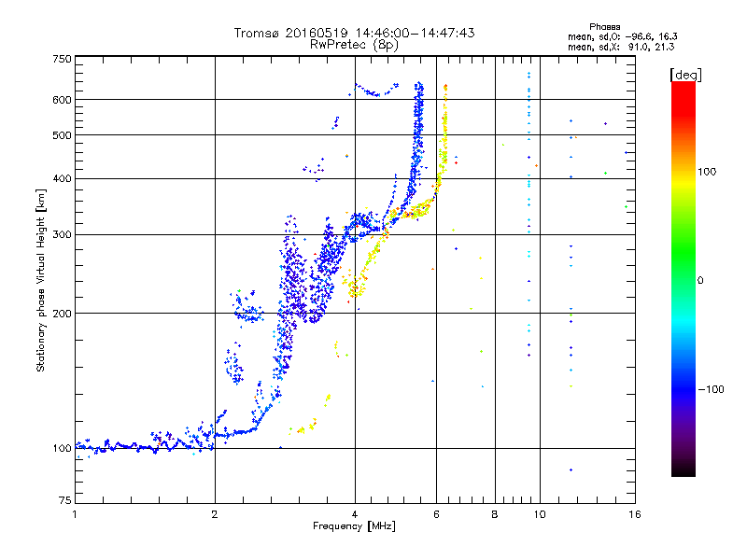The image size is (747, 560).
Task: Click colorbar tick label "-100"
Action: coord(711,389)
